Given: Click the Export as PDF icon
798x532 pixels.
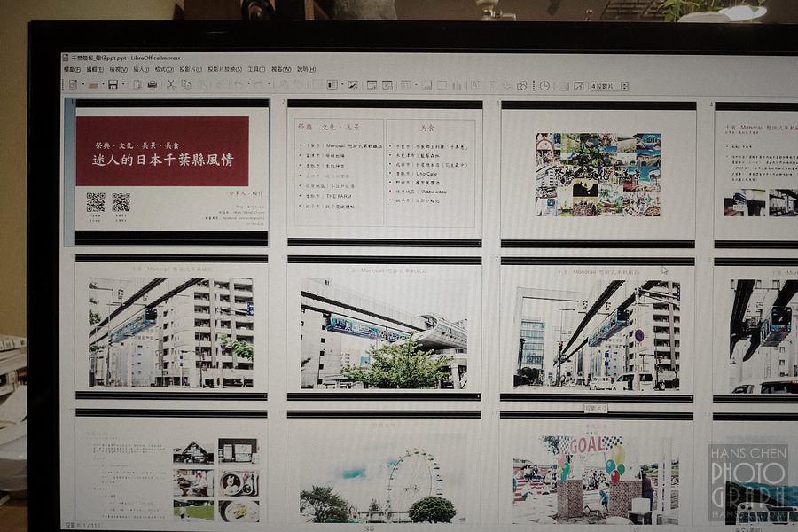Looking at the screenshot, I should pyautogui.click(x=137, y=84).
